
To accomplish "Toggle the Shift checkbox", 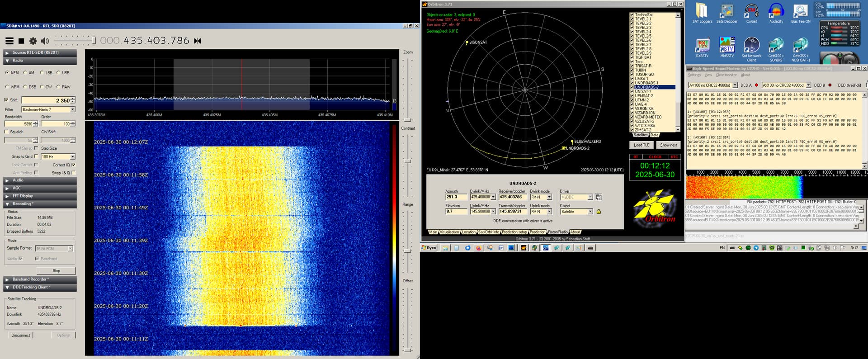I will 6,100.
